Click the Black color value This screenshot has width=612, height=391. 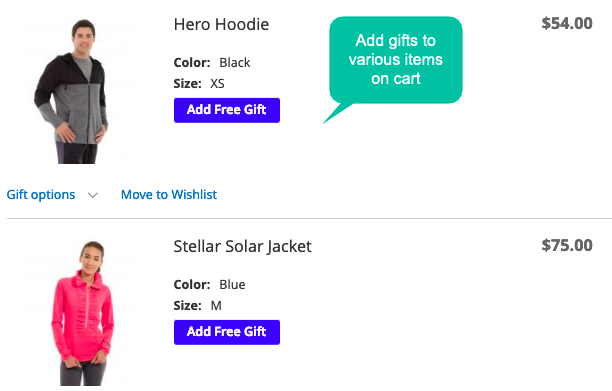point(235,62)
